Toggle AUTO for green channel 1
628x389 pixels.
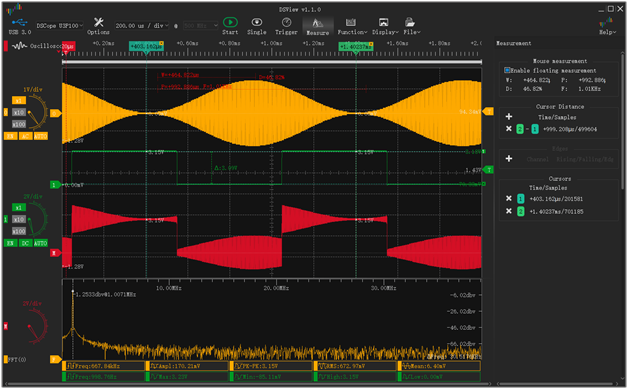[x=40, y=243]
